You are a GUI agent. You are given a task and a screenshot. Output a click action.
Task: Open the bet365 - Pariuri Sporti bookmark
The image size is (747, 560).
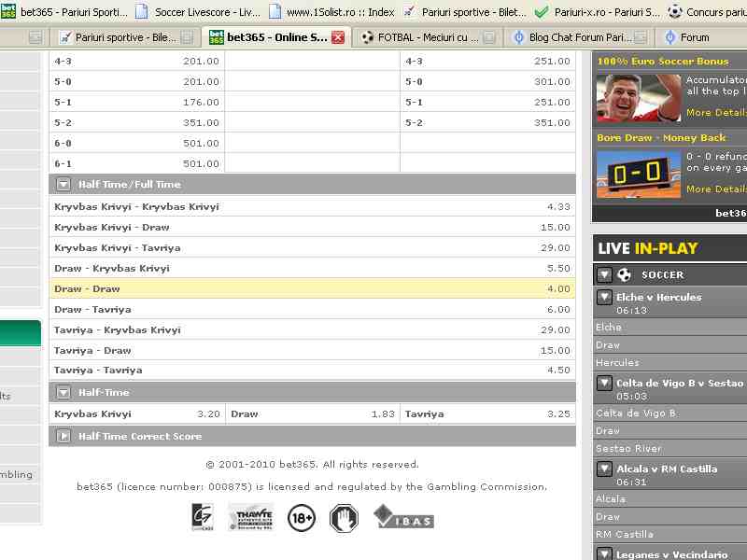point(64,12)
